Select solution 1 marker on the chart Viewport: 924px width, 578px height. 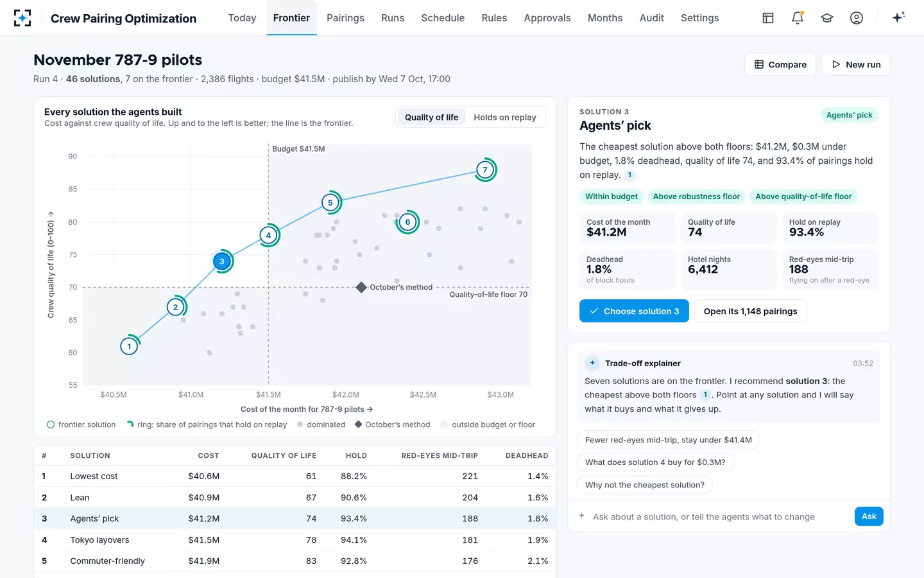click(129, 347)
